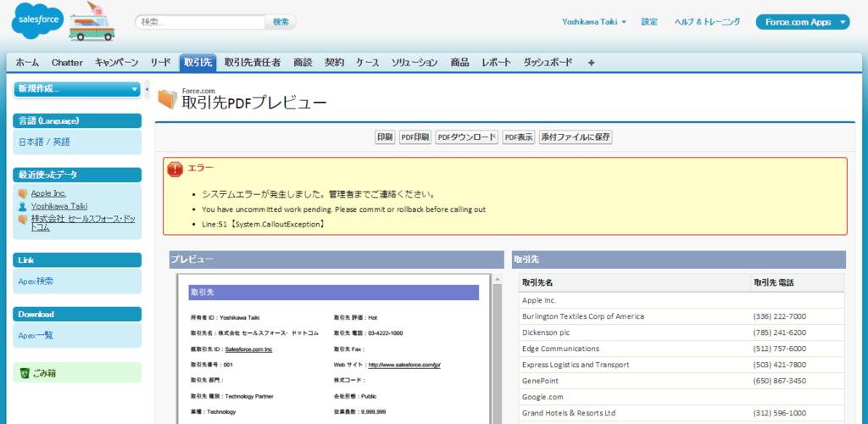Open the 取引先責任者 tab
Viewport: 868px width, 424px height.
point(253,63)
